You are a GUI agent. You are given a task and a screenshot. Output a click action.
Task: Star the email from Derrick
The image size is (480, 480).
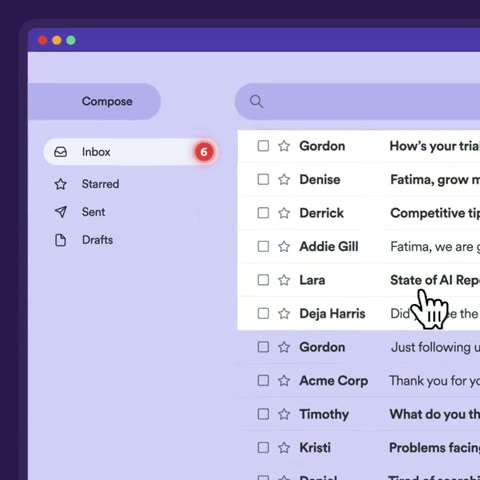coord(284,213)
